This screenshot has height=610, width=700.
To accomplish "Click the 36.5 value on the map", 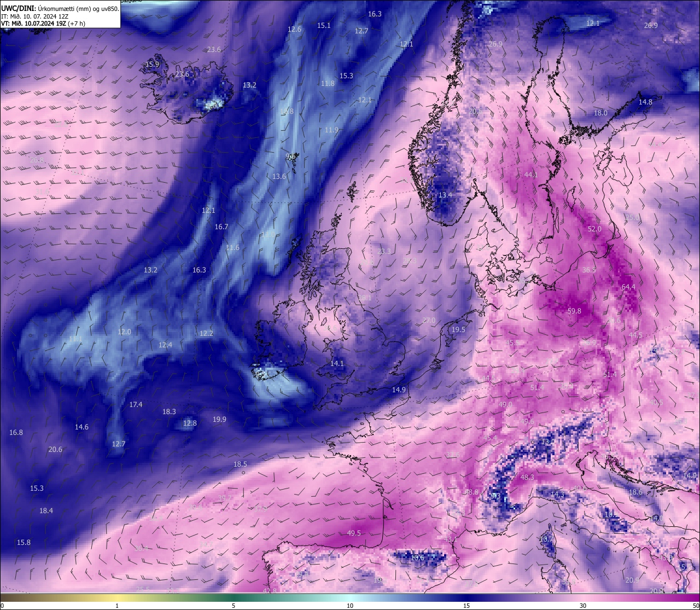I will click(589, 270).
